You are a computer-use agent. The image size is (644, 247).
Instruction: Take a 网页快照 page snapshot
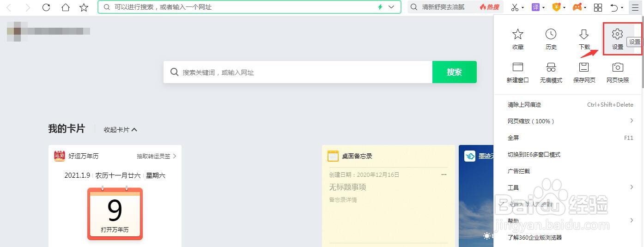tap(618, 72)
